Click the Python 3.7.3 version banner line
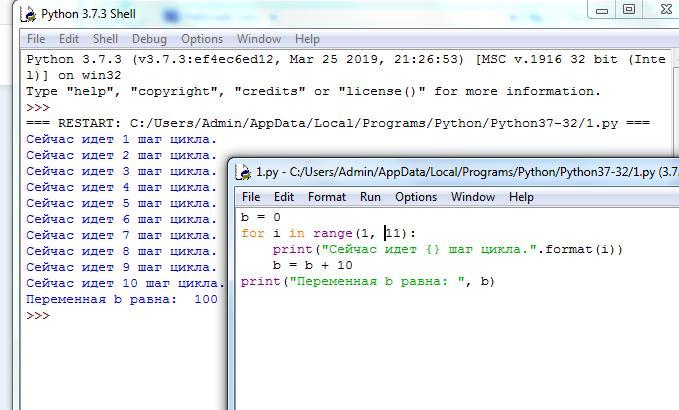679x410 pixels. (x=346, y=59)
